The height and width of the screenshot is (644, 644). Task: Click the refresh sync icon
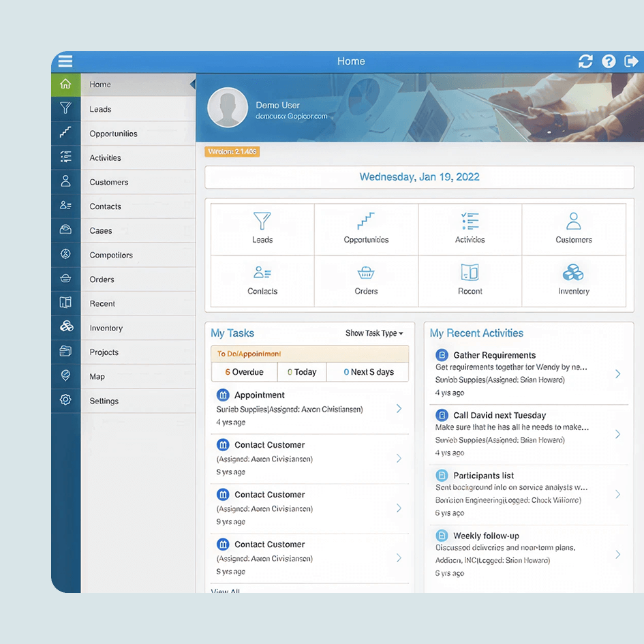pyautogui.click(x=585, y=61)
